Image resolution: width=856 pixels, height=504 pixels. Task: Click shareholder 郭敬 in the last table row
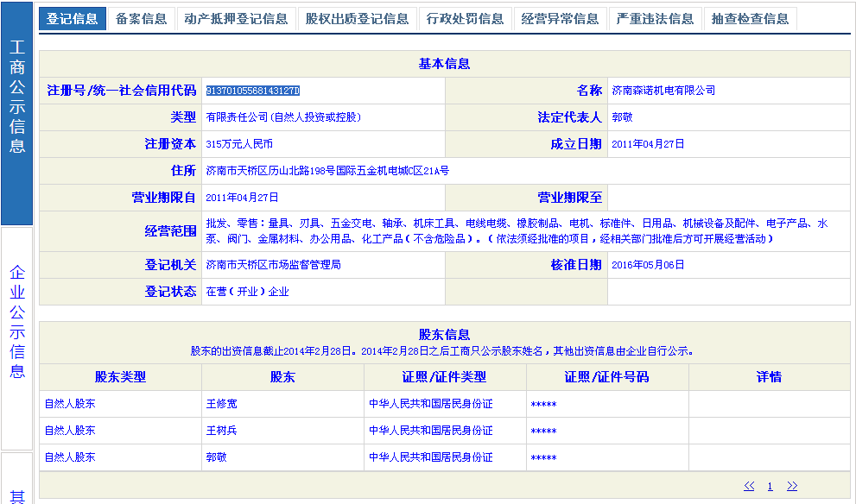coord(216,457)
